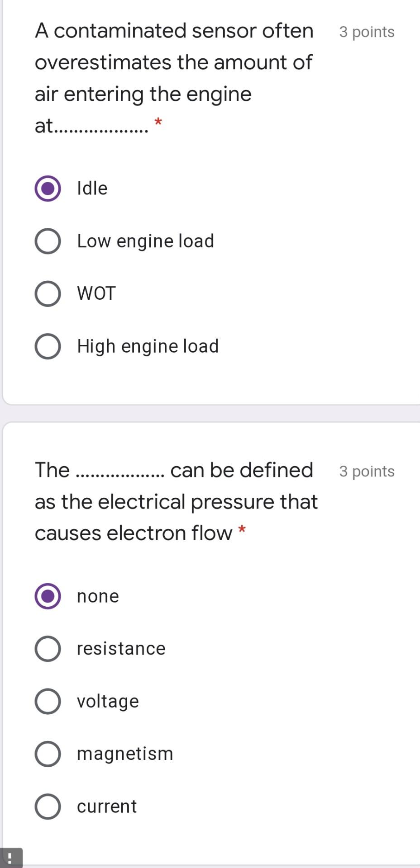Click the "3 points" label on first question
The height and width of the screenshot is (868, 420).
pyautogui.click(x=367, y=32)
